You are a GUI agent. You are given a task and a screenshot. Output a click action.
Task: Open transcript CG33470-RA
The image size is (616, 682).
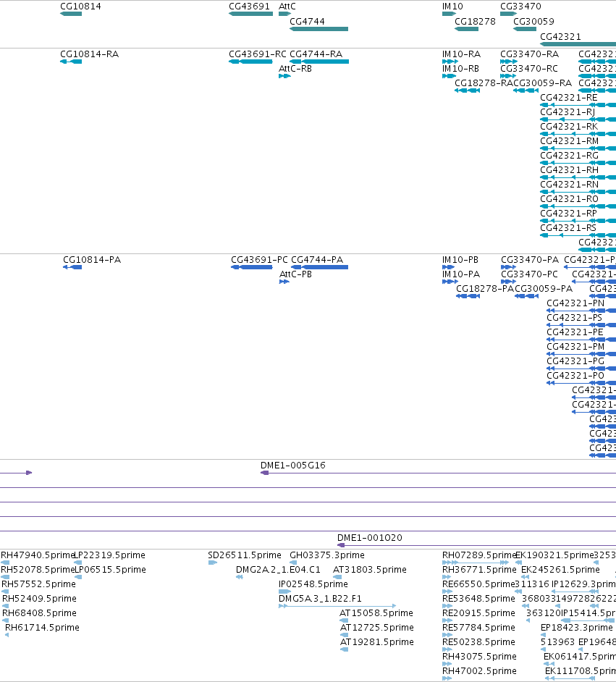pyautogui.click(x=529, y=54)
